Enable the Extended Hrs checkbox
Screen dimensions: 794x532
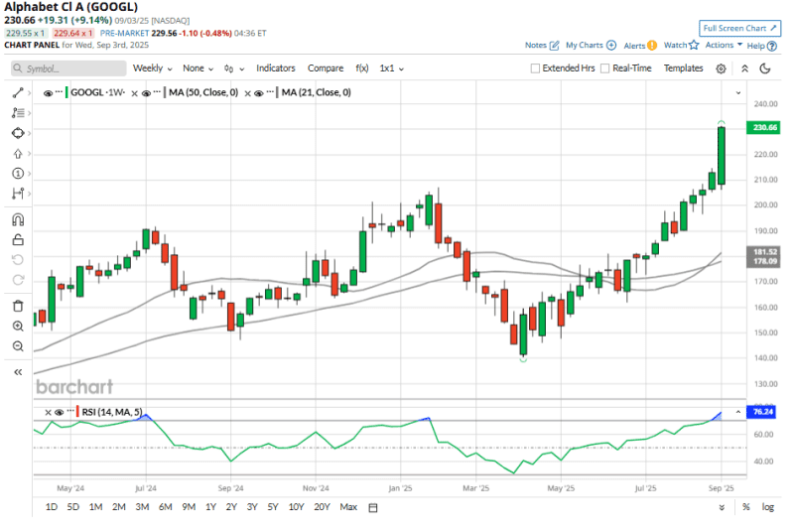click(x=536, y=68)
